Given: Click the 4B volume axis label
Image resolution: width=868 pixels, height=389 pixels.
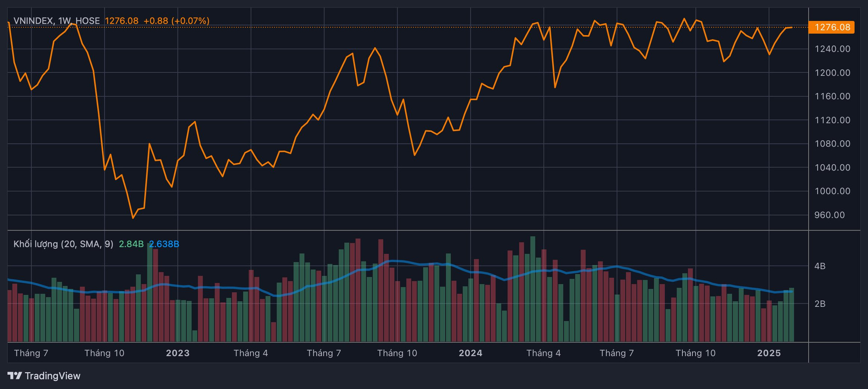Looking at the screenshot, I should [820, 266].
